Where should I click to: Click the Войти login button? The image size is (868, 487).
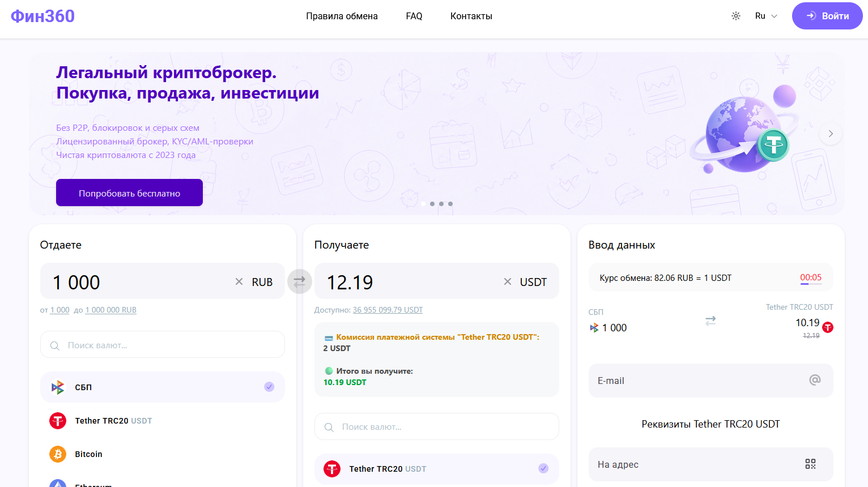click(x=827, y=16)
